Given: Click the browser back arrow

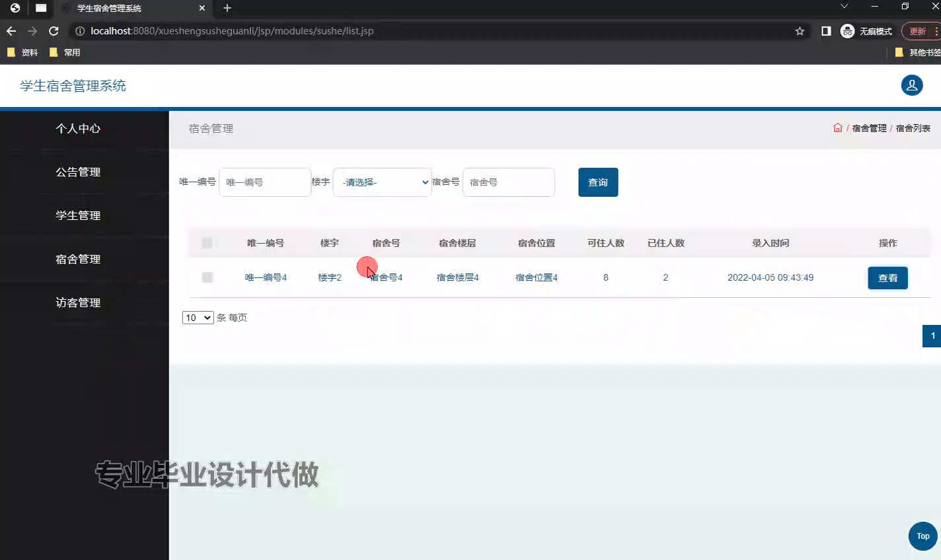Looking at the screenshot, I should 11,31.
